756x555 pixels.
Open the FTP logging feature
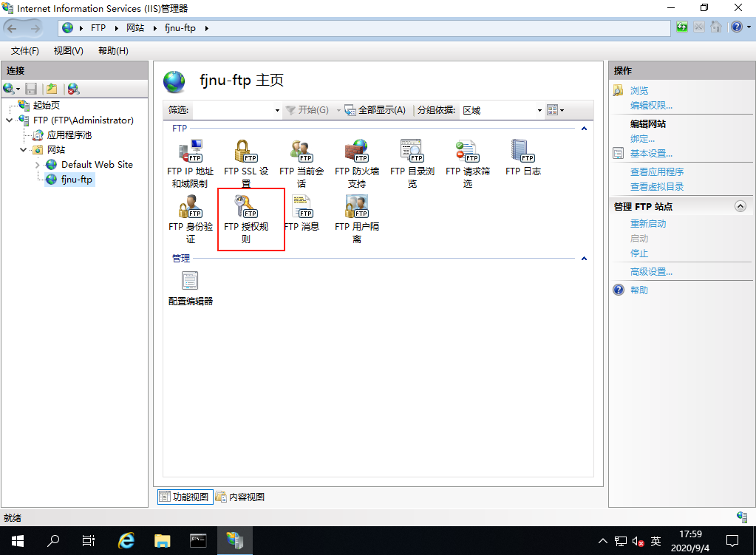tap(523, 157)
